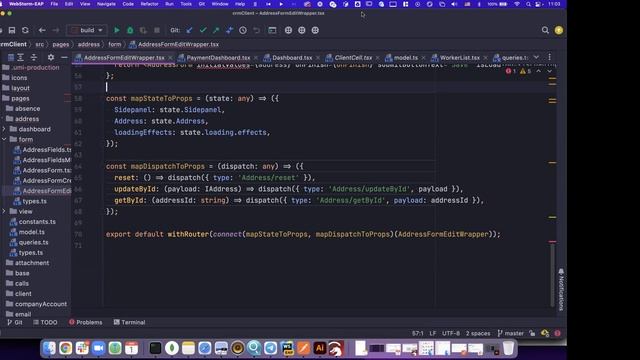Open the WorkerList.tsx editor tab
640x360 pixels.
tap(460, 58)
